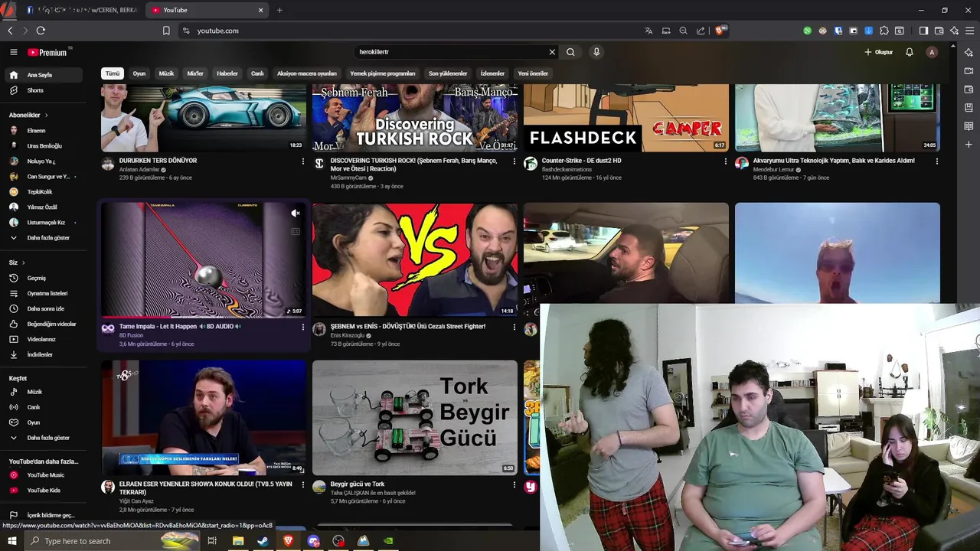980x551 pixels.
Task: Select the Canlı filter chip
Action: (257, 73)
